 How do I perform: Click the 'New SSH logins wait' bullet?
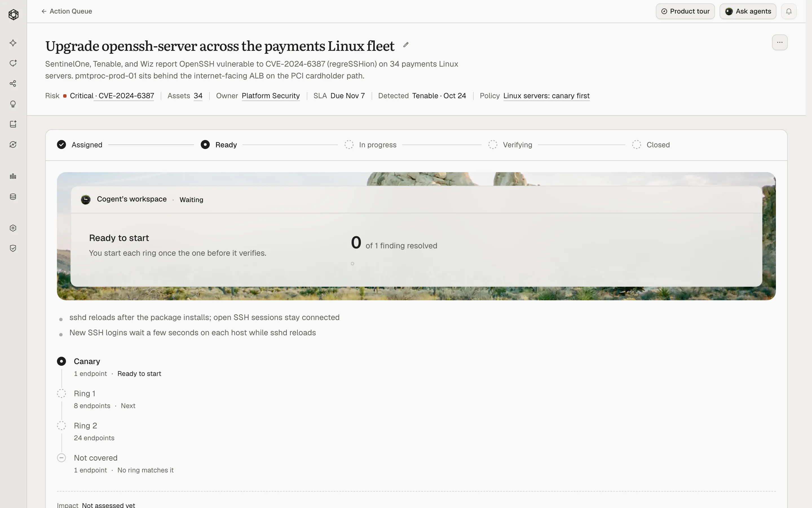point(193,333)
